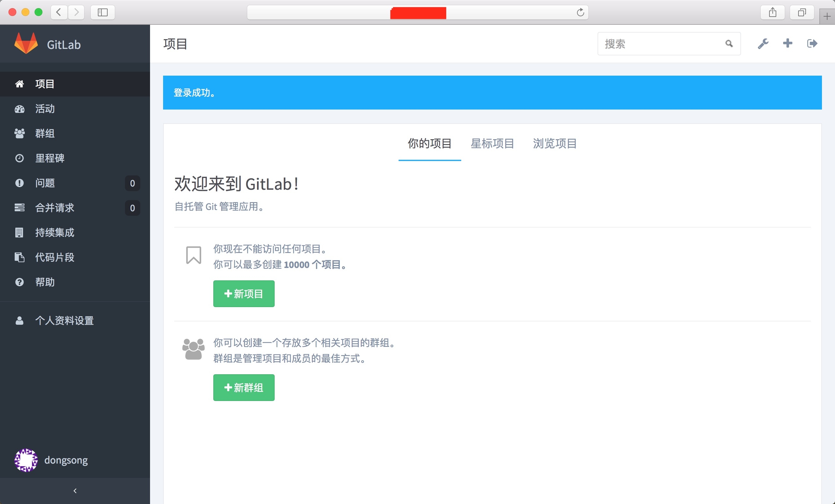Click the GitLab logo
This screenshot has width=835, height=504.
pyautogui.click(x=26, y=43)
